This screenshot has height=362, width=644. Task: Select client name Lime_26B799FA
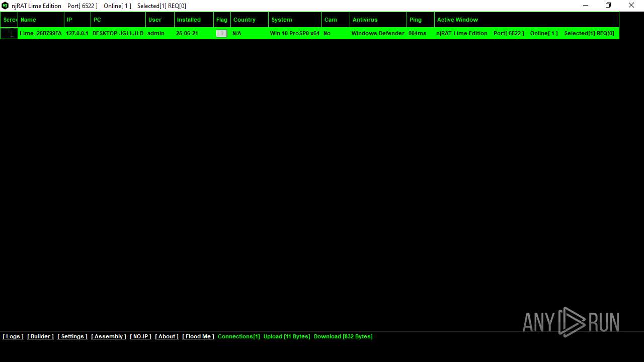coord(41,33)
